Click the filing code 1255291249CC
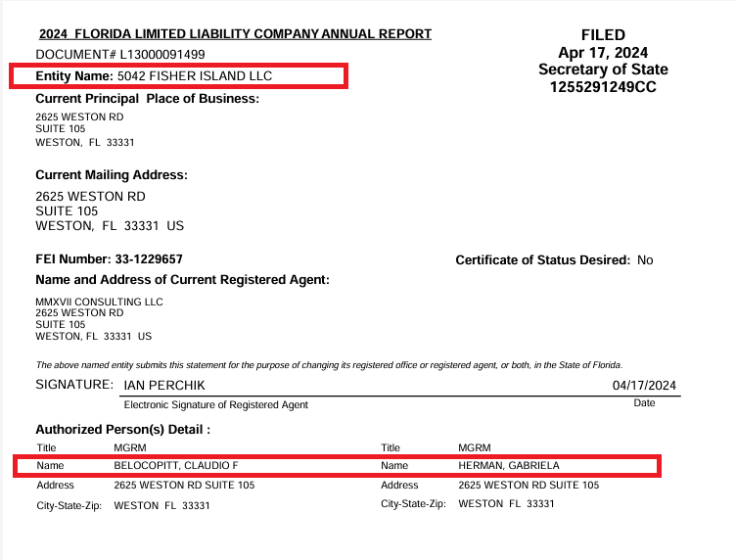 pyautogui.click(x=603, y=88)
